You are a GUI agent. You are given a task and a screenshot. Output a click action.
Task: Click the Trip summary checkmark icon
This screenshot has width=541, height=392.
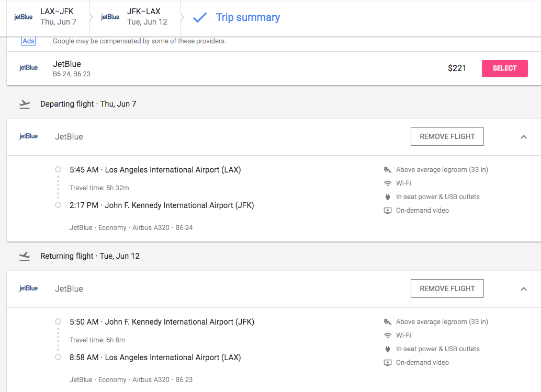[x=200, y=18]
